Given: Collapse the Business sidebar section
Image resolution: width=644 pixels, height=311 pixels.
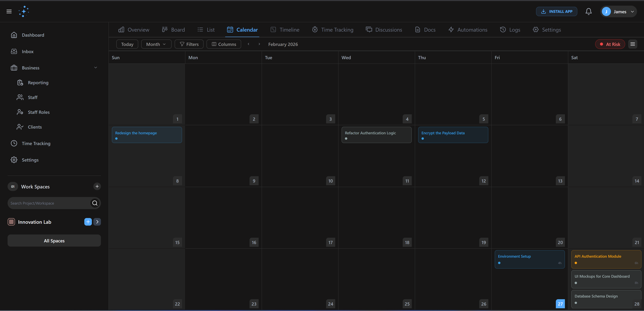Looking at the screenshot, I should click(95, 68).
